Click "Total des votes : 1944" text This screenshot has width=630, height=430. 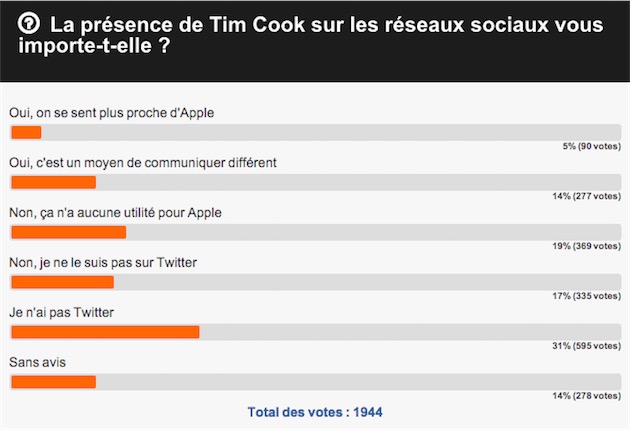pos(315,412)
